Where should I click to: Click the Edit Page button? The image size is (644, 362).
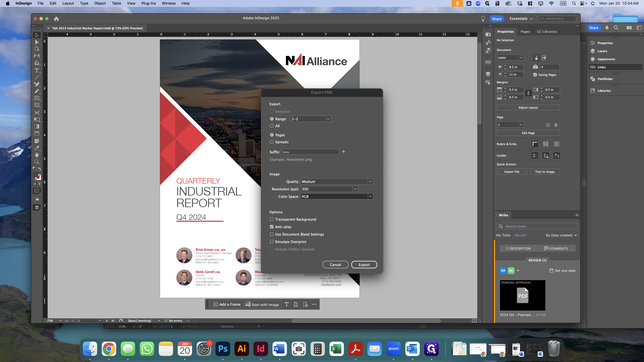(x=528, y=133)
